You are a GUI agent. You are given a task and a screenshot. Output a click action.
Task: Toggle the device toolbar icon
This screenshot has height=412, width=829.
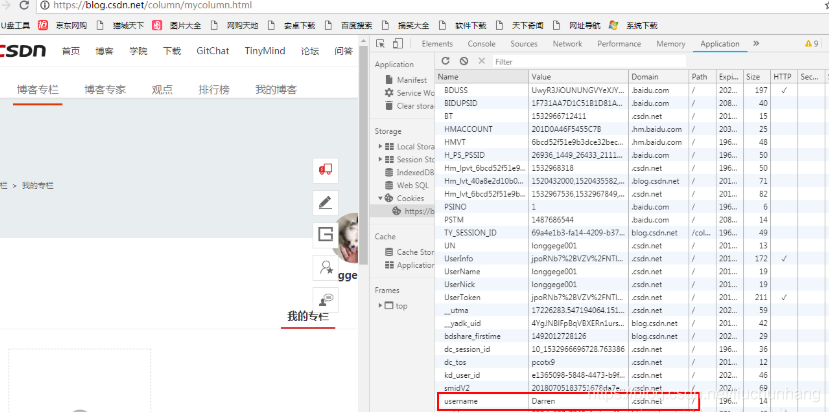398,43
